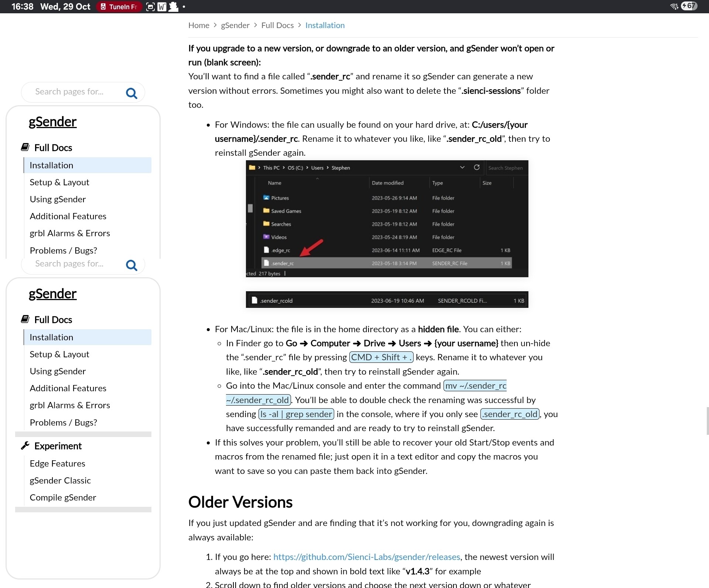This screenshot has height=588, width=709.
Task: Open the Home breadcrumb link
Action: 199,25
